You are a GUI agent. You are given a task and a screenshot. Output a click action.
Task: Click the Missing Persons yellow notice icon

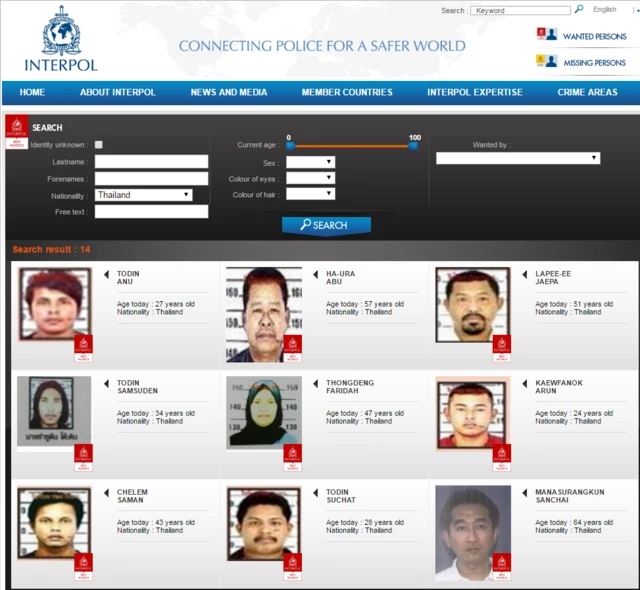[546, 62]
